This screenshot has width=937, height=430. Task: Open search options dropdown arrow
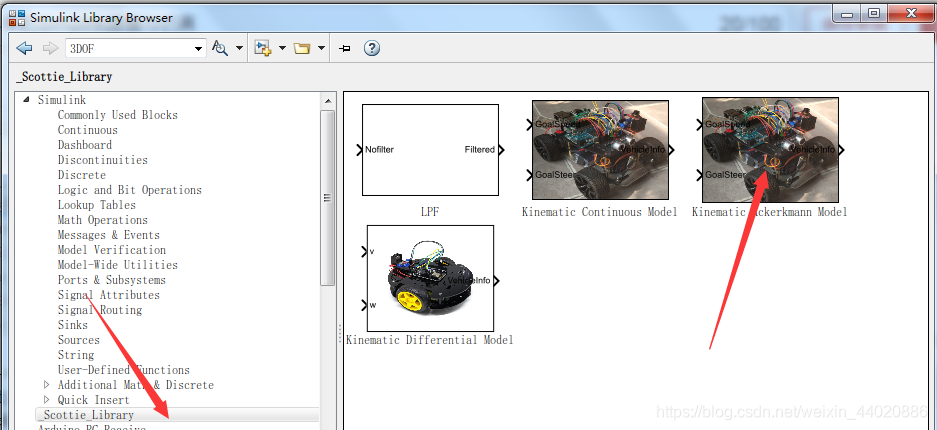[x=239, y=48]
